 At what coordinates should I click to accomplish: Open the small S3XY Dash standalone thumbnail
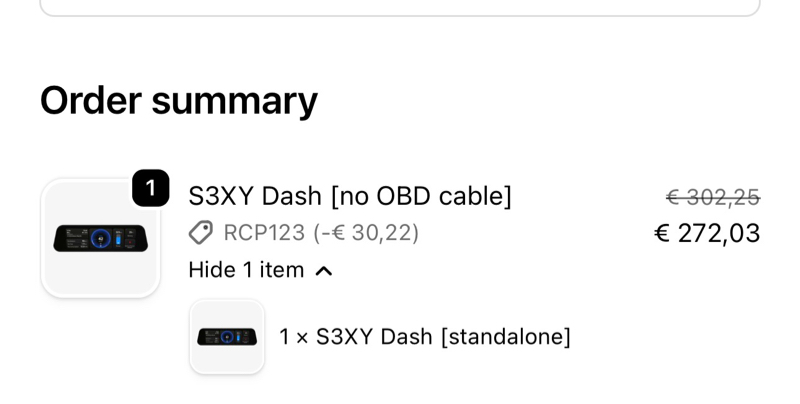pyautogui.click(x=227, y=336)
